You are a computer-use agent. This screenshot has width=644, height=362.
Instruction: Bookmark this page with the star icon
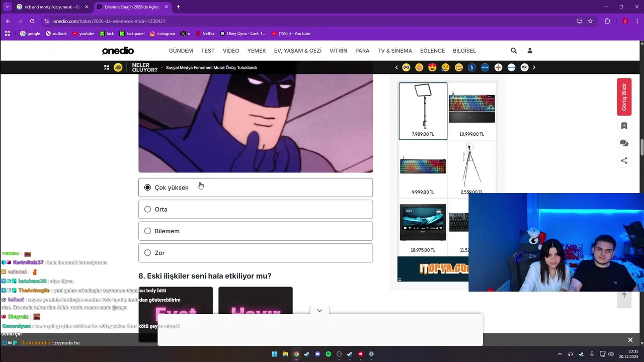pos(591,21)
